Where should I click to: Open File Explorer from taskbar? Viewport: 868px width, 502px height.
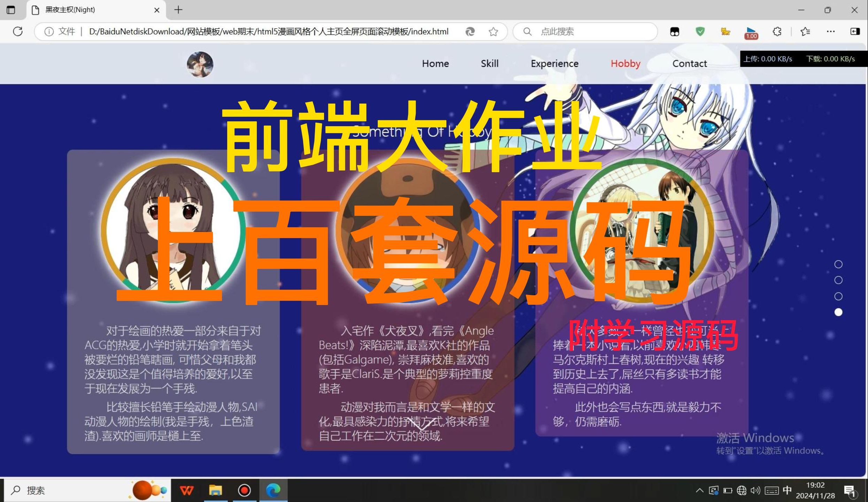pyautogui.click(x=215, y=490)
